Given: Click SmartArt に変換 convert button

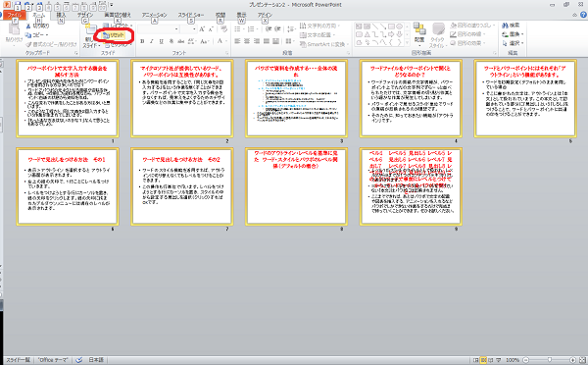Looking at the screenshot, I should point(324,44).
